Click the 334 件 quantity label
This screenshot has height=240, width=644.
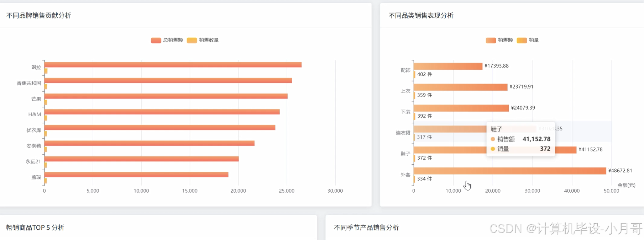pyautogui.click(x=425, y=179)
